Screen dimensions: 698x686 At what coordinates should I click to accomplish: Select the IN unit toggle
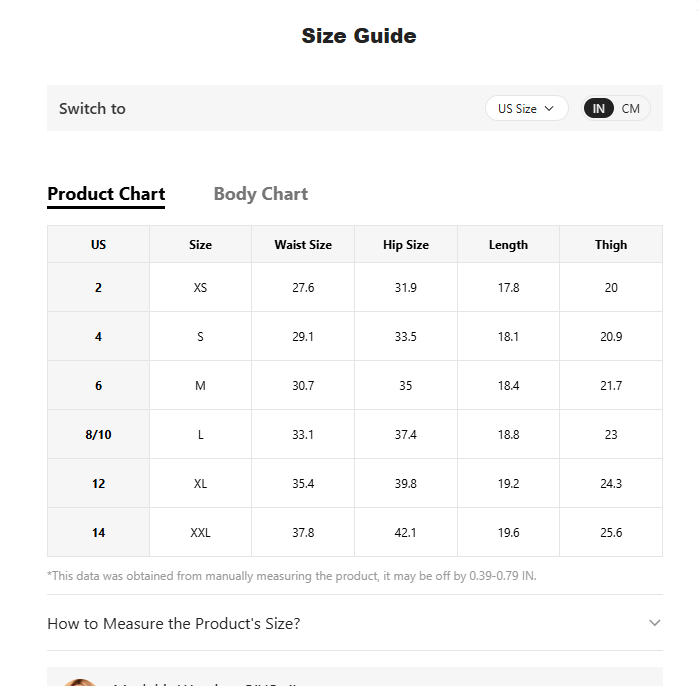598,109
